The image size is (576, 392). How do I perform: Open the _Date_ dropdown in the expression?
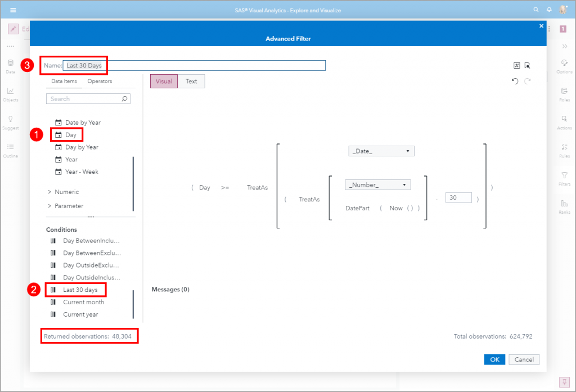tap(381, 151)
